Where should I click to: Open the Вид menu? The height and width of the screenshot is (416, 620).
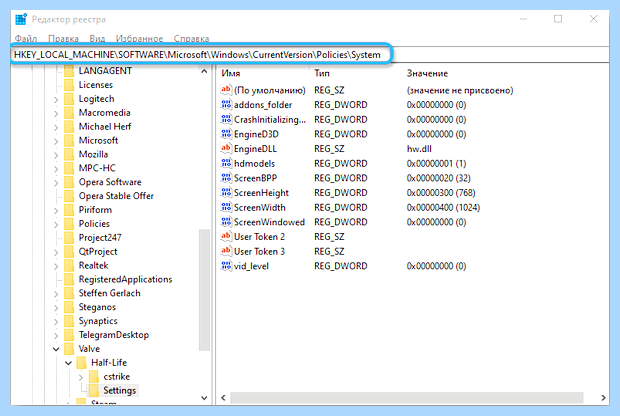97,39
